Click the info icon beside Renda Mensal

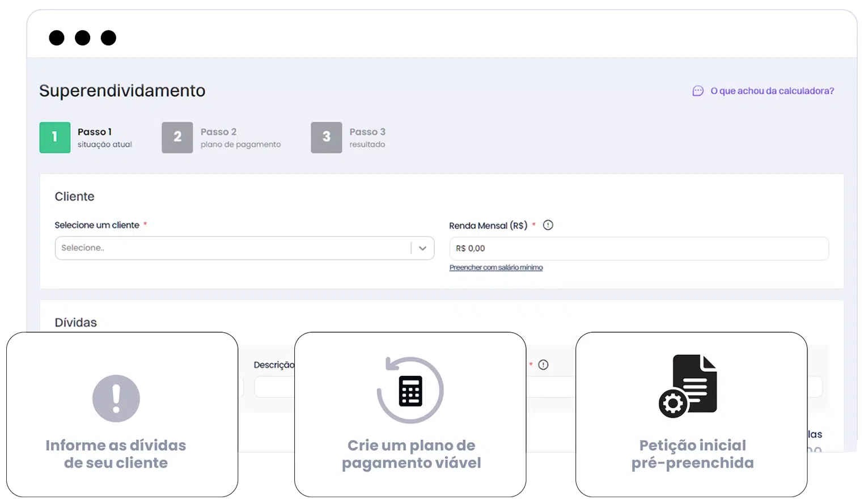click(548, 225)
